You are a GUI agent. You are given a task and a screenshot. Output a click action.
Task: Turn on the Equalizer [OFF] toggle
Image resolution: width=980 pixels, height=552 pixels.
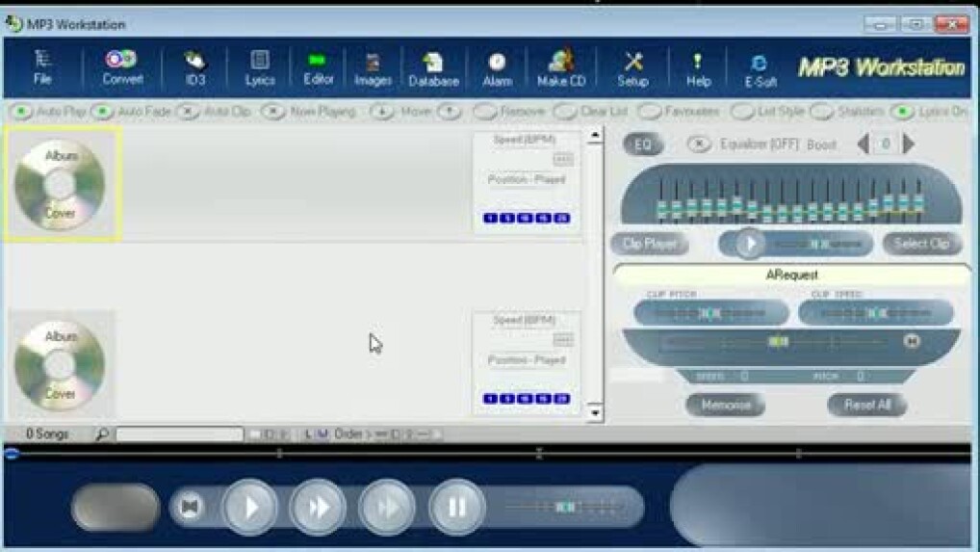pos(700,145)
